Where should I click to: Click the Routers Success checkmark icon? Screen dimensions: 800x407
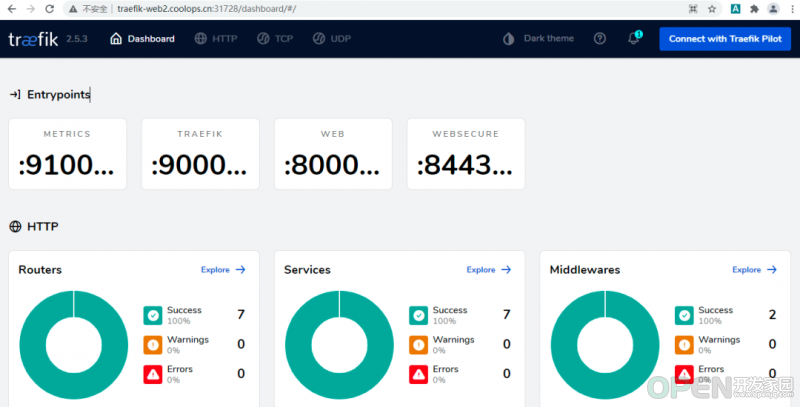pyautogui.click(x=153, y=316)
